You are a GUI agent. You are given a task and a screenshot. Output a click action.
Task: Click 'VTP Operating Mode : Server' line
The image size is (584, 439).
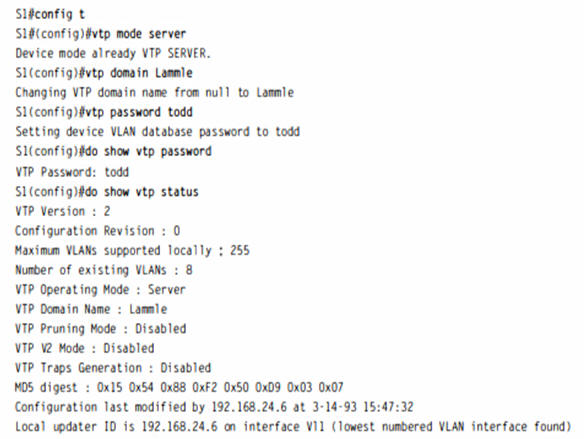click(101, 290)
